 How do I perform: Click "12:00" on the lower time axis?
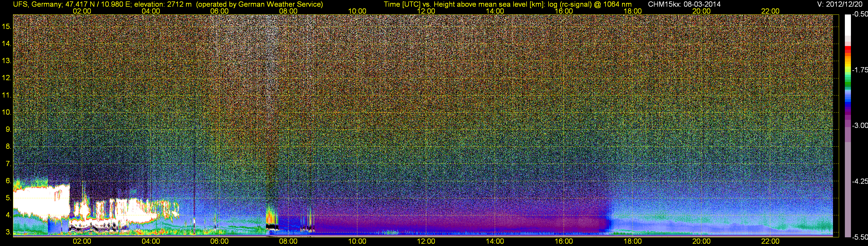click(426, 241)
